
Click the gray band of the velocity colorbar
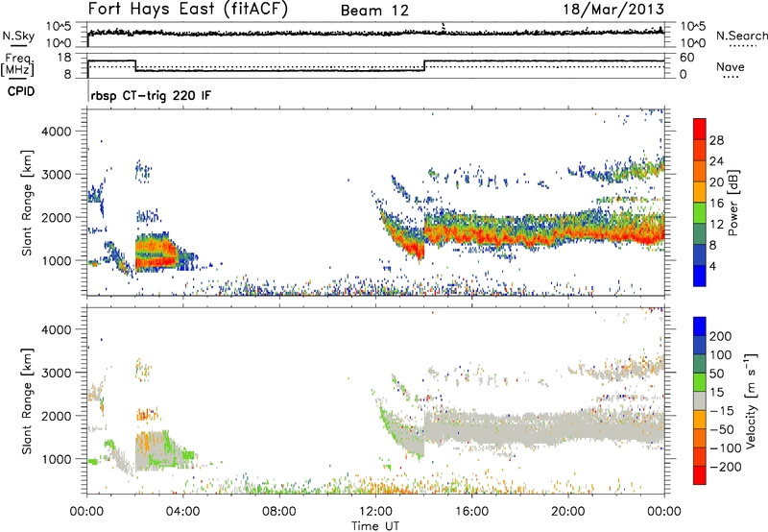(700, 400)
